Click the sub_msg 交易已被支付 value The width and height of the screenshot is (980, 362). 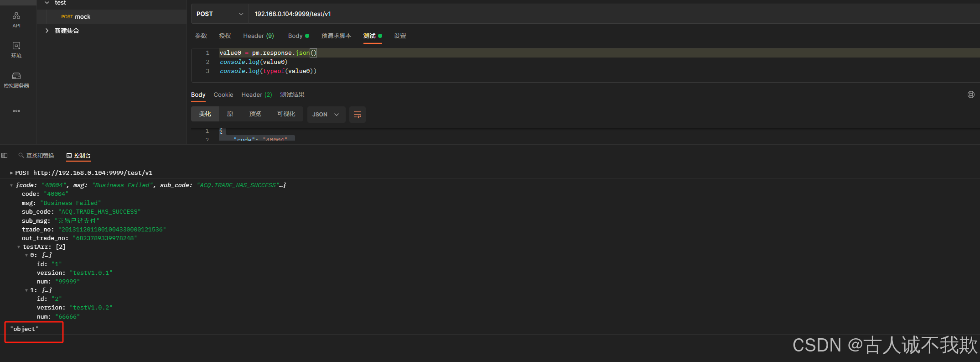click(77, 221)
